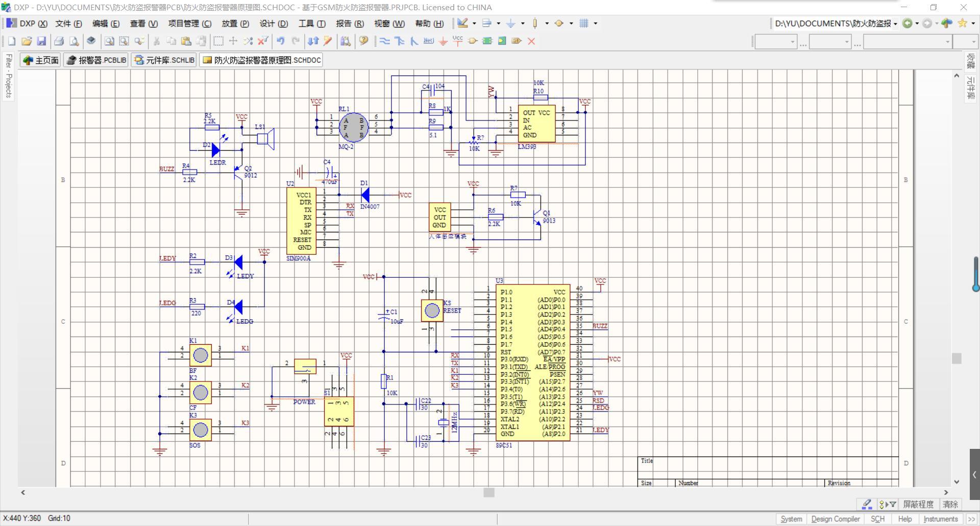Expand the drawing utilities dropdown arrow
Image resolution: width=980 pixels, height=526 pixels.
pos(474,23)
